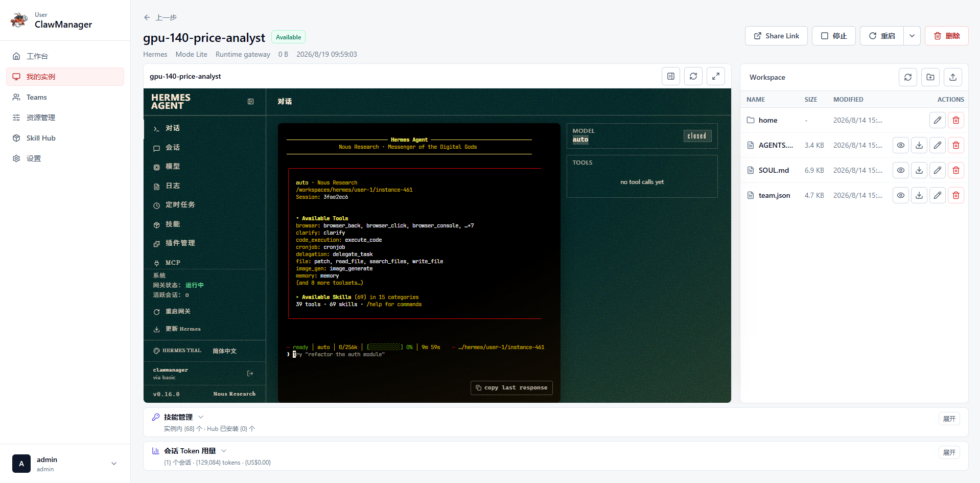980x483 pixels.
Task: Select 对话 in Hermes menu
Action: pyautogui.click(x=204, y=128)
